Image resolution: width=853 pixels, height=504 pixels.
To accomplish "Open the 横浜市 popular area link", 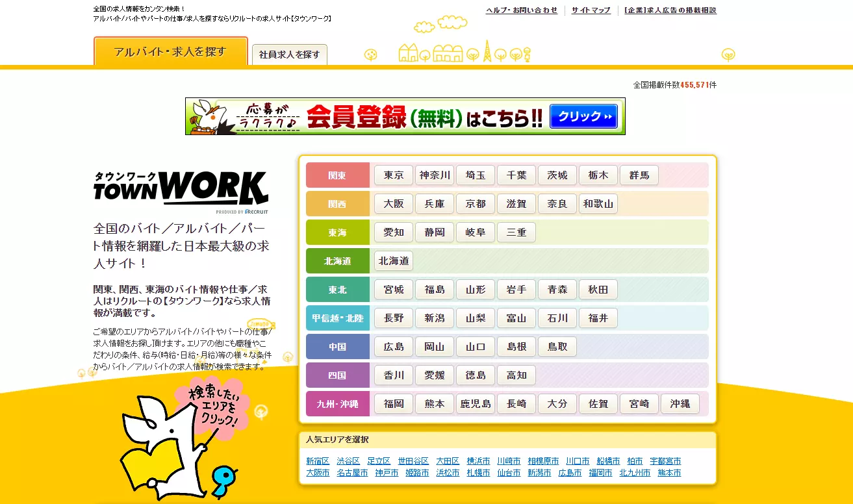I will tap(478, 461).
